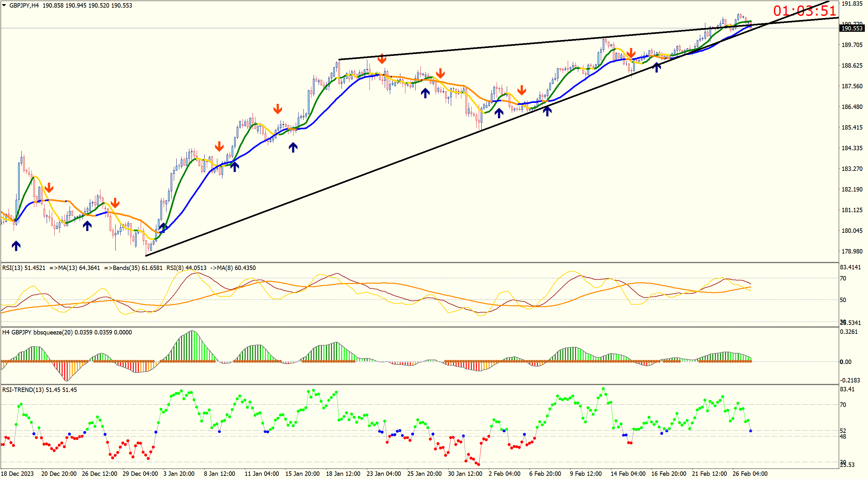Click the H4 GBPJPY bbsqueeze(20) indicator label
The width and height of the screenshot is (868, 479).
[x=37, y=332]
